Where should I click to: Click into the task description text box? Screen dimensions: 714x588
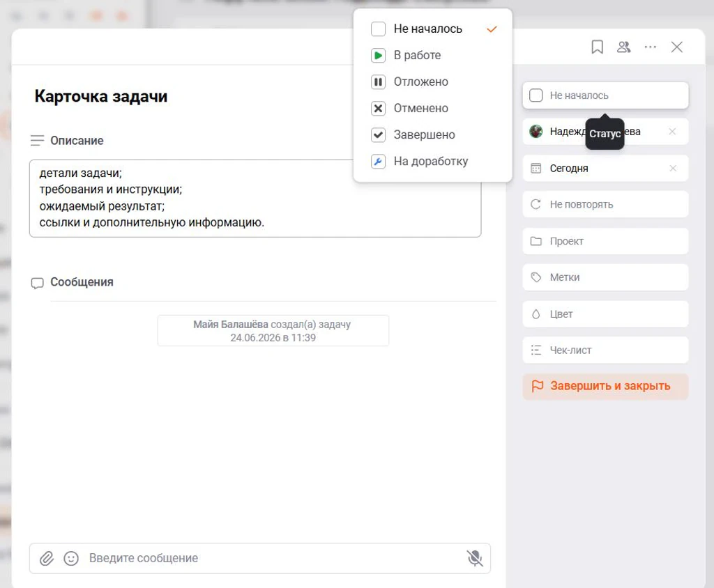point(255,199)
